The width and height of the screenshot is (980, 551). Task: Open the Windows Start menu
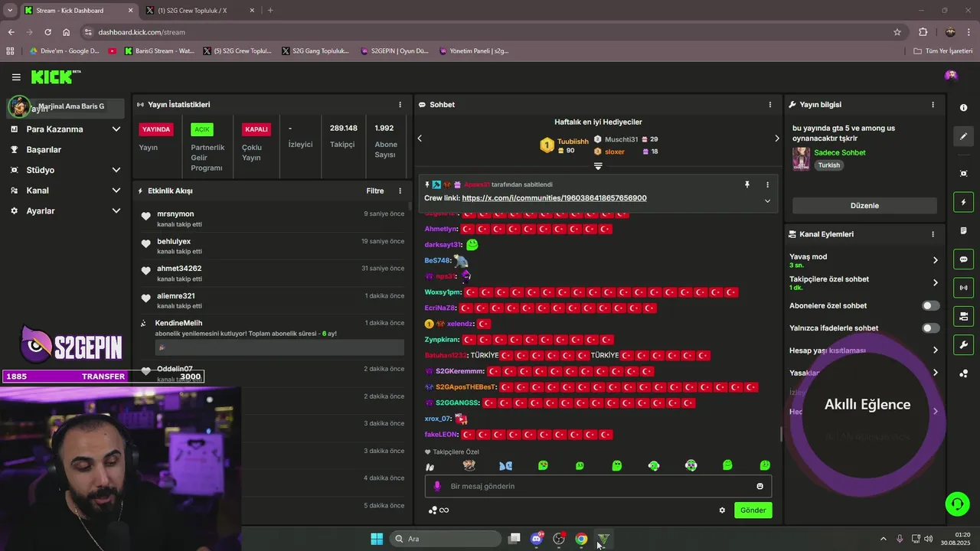pyautogui.click(x=377, y=539)
